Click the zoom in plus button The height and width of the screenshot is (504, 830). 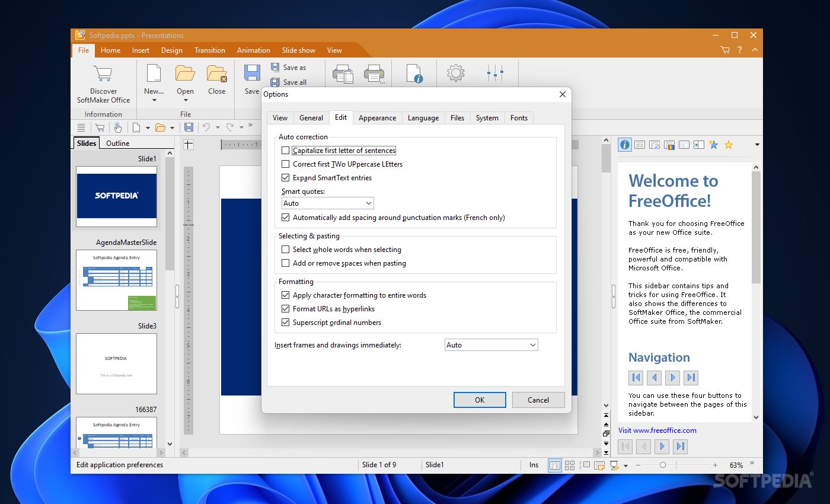click(716, 465)
